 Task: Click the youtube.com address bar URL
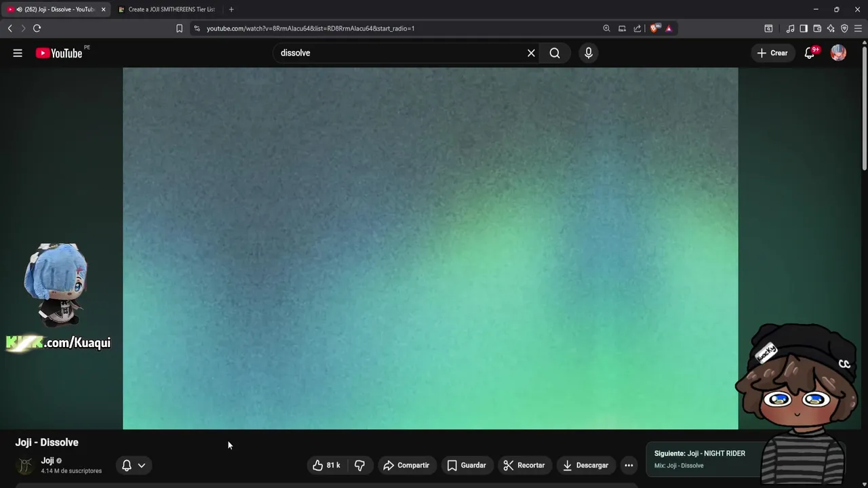[x=311, y=28]
